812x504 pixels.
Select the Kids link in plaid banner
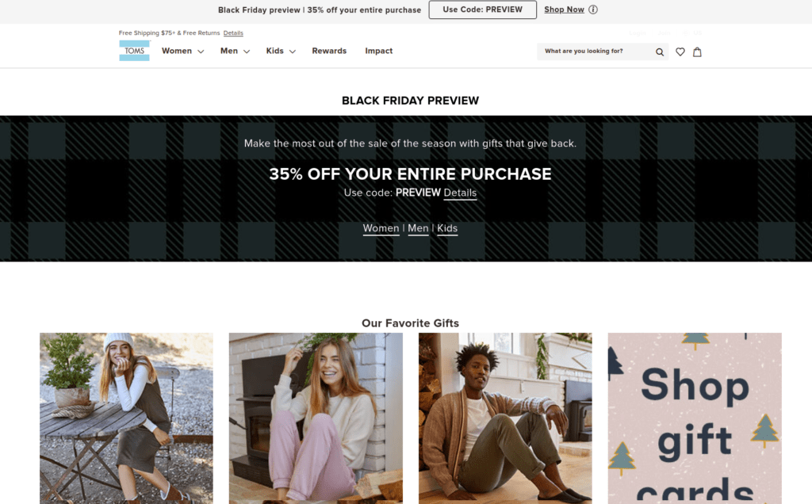pyautogui.click(x=447, y=228)
